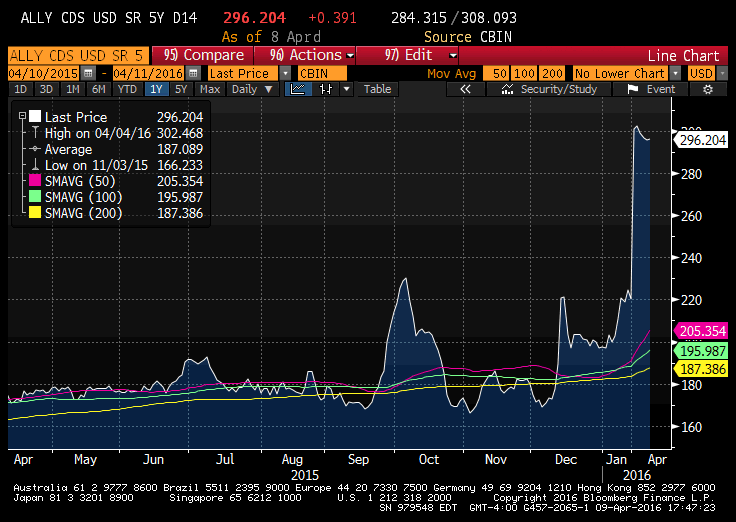Screen dimensions: 736x522
Task: Select the 3D time range
Action: tap(46, 89)
